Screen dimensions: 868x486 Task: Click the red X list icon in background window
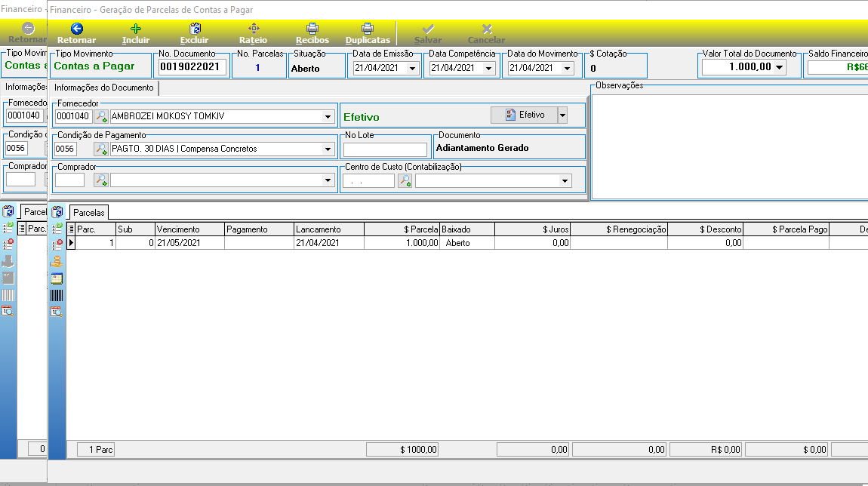[8, 244]
